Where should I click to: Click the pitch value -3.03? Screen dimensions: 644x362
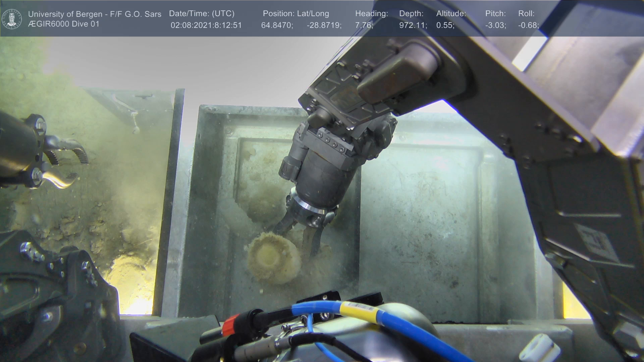click(x=495, y=25)
